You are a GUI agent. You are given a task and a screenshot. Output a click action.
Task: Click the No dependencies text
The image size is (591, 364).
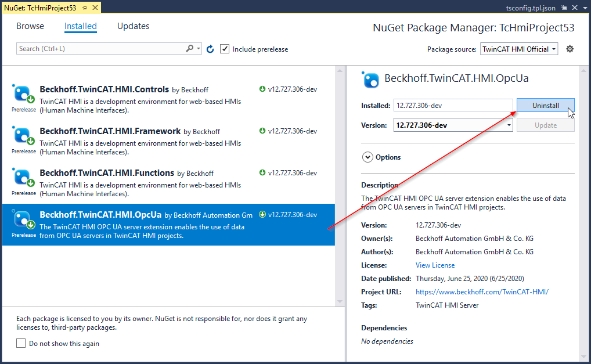(x=387, y=341)
